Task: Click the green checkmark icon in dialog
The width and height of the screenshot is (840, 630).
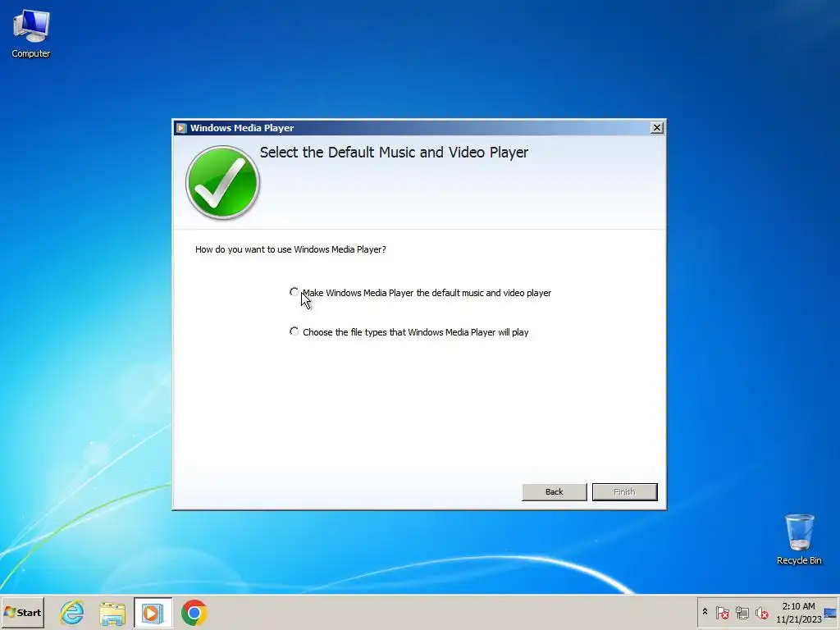Action: 222,182
